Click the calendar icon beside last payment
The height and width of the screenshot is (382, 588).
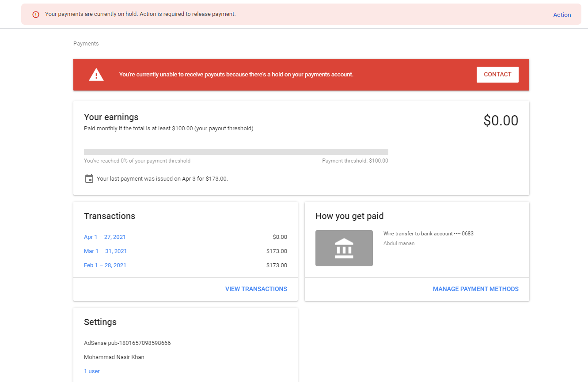(89, 179)
